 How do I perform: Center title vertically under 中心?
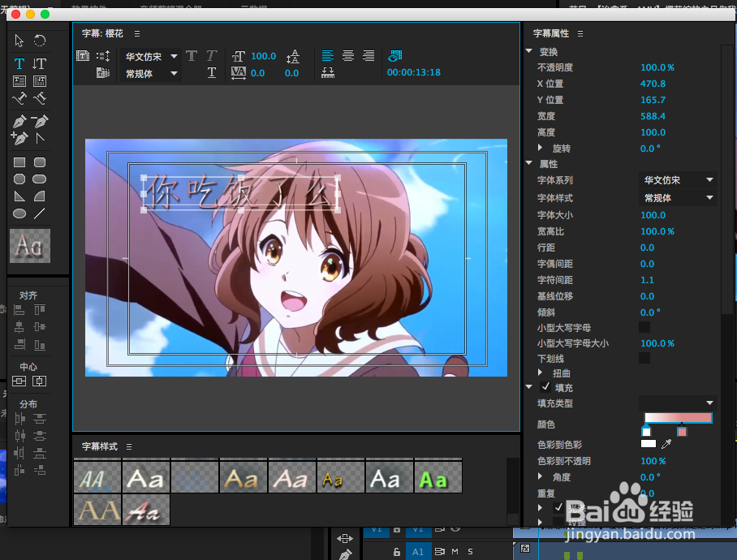[19, 381]
